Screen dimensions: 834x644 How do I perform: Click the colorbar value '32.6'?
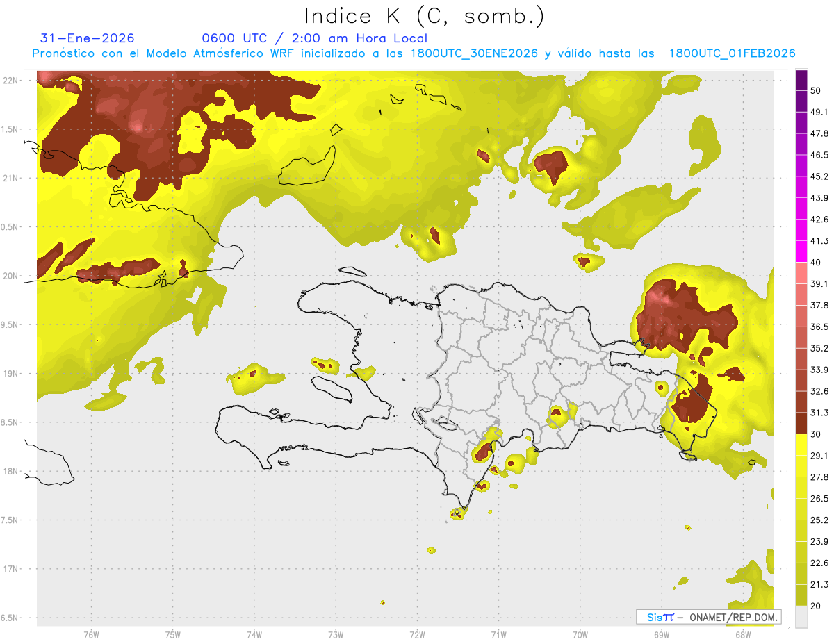point(819,391)
